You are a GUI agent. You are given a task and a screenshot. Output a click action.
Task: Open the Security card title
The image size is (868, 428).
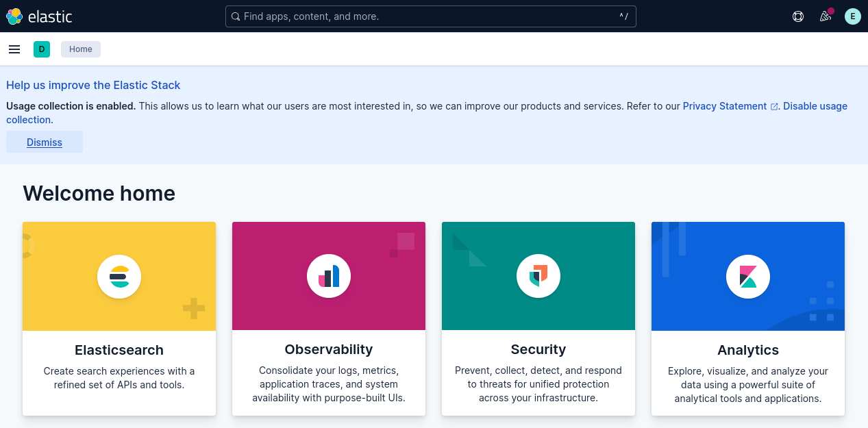pos(538,350)
